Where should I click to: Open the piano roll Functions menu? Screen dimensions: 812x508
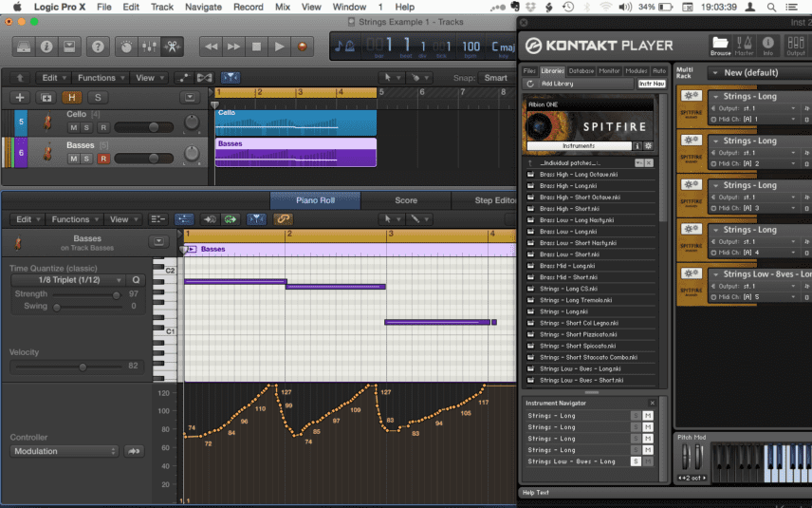75,219
